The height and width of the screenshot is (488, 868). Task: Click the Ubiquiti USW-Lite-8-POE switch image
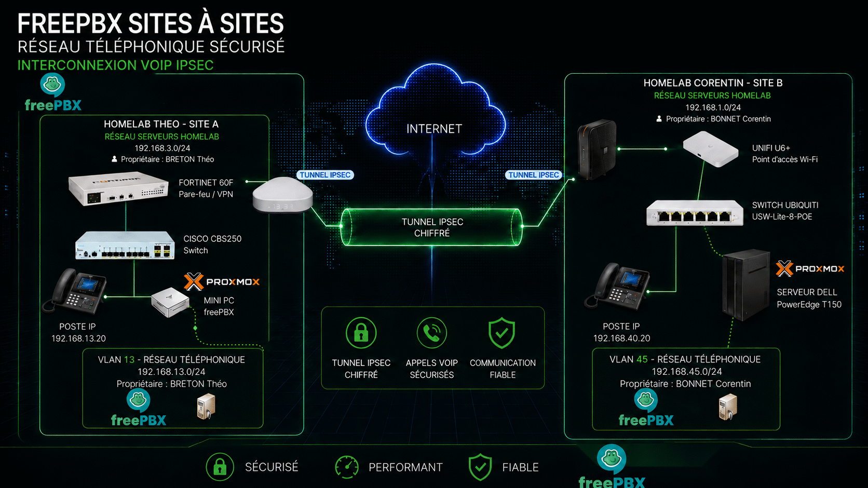pyautogui.click(x=695, y=213)
